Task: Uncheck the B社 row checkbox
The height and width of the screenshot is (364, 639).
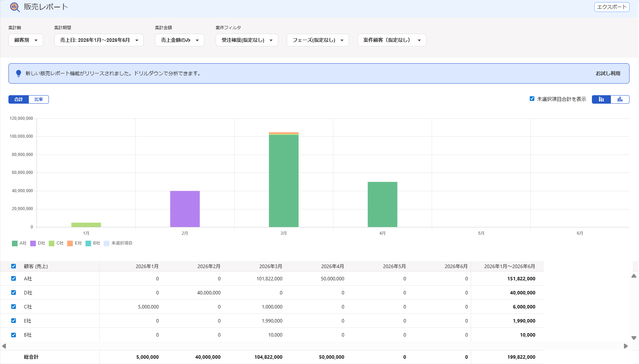Action: click(x=13, y=335)
